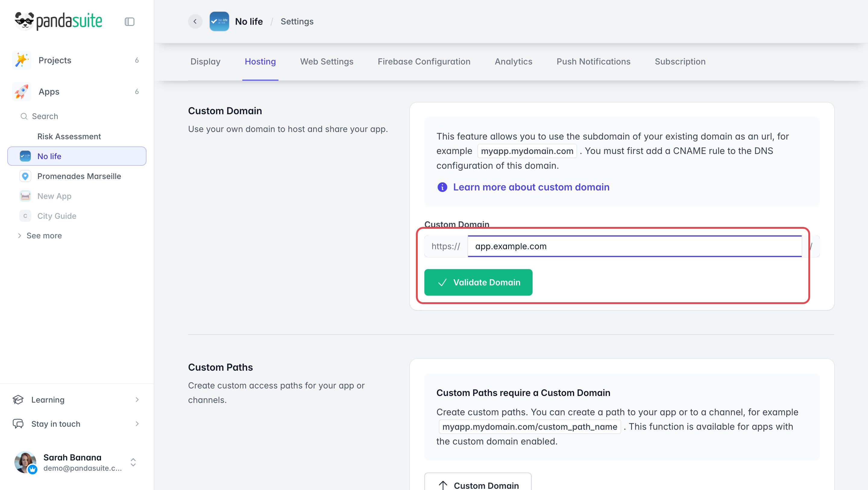Image resolution: width=868 pixels, height=490 pixels.
Task: Click the Apps rocket icon
Action: 22,92
